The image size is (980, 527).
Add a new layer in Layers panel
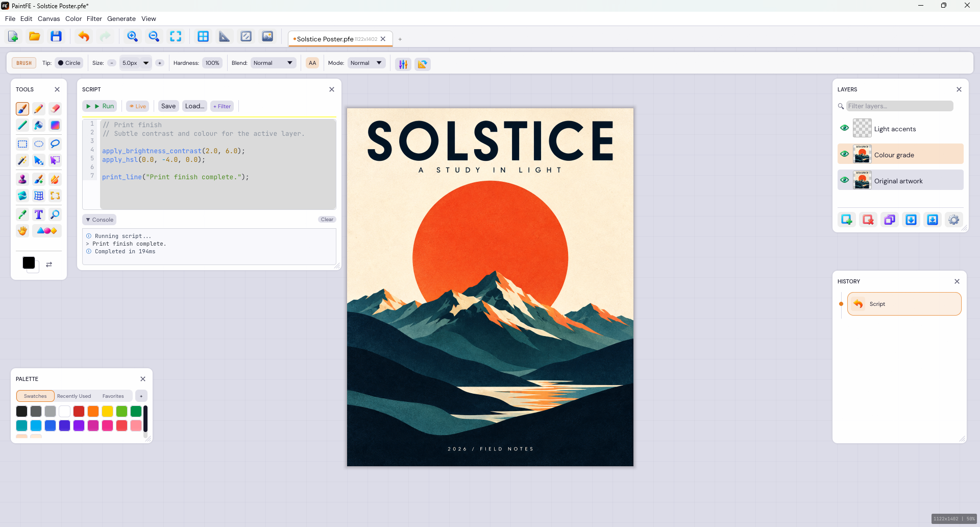point(847,220)
